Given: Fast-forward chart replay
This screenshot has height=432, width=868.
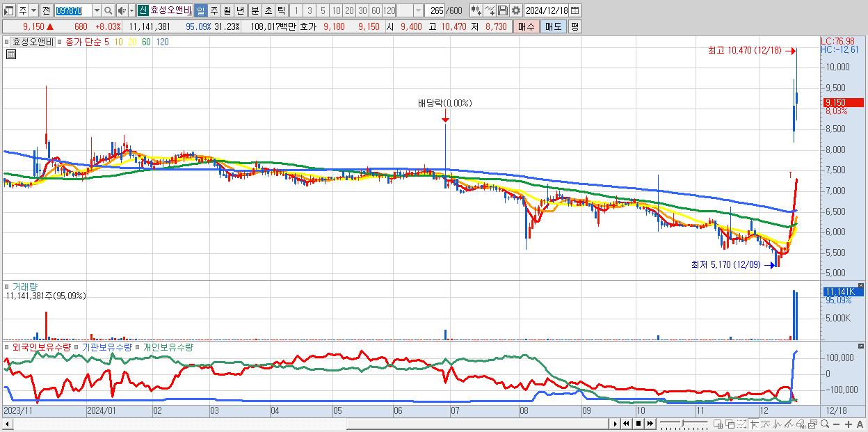Looking at the screenshot, I should 650,424.
